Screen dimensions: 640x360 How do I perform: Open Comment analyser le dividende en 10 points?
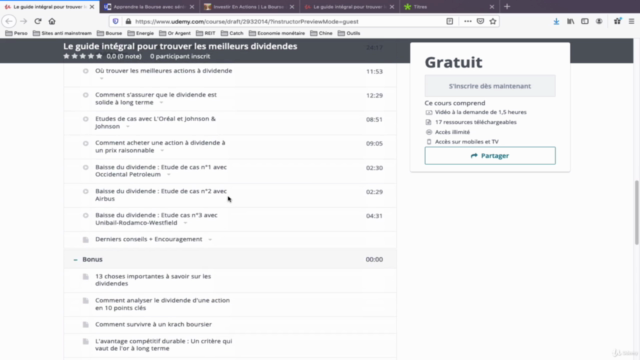pyautogui.click(x=162, y=304)
